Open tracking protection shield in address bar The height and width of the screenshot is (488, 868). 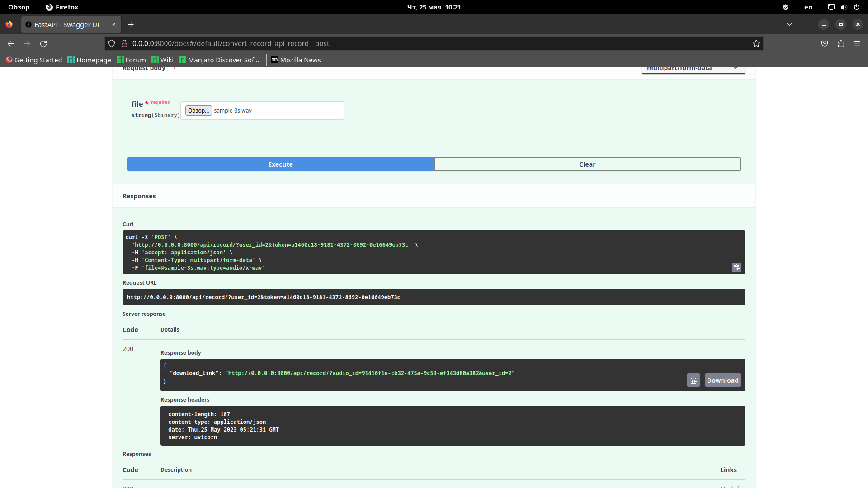(x=112, y=43)
